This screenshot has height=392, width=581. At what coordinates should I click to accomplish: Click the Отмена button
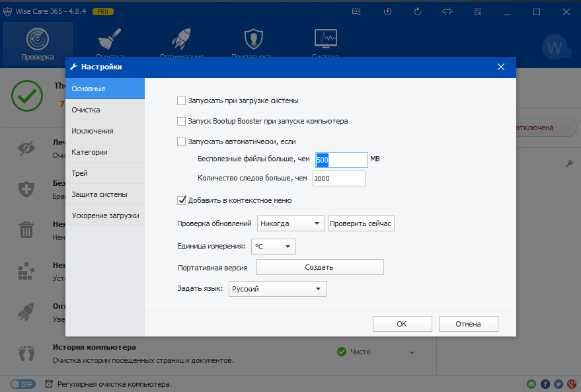pos(469,324)
